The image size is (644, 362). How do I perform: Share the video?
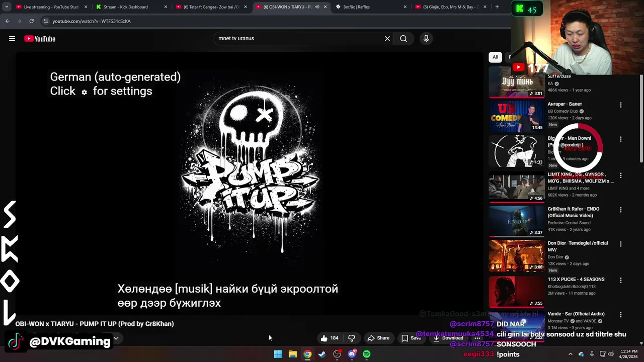coord(378,338)
